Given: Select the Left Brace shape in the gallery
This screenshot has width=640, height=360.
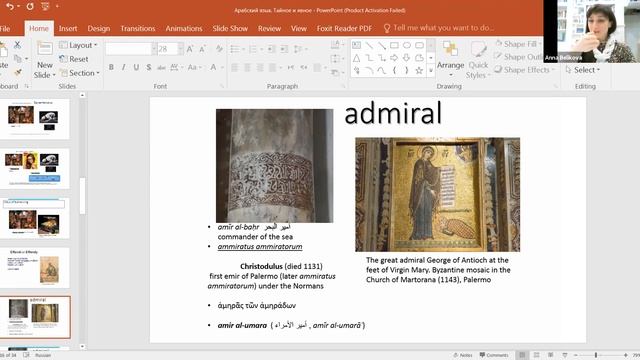Looking at the screenshot, I should click(x=394, y=71).
